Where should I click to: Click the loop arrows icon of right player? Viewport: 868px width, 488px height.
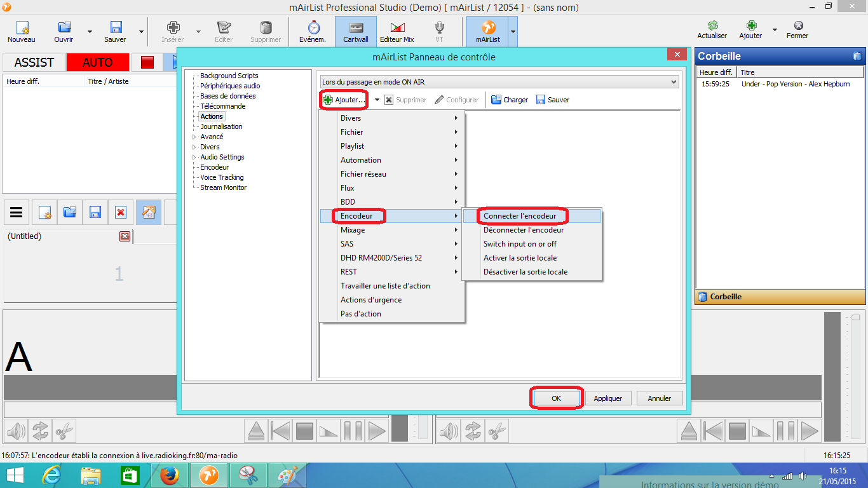[x=472, y=431]
